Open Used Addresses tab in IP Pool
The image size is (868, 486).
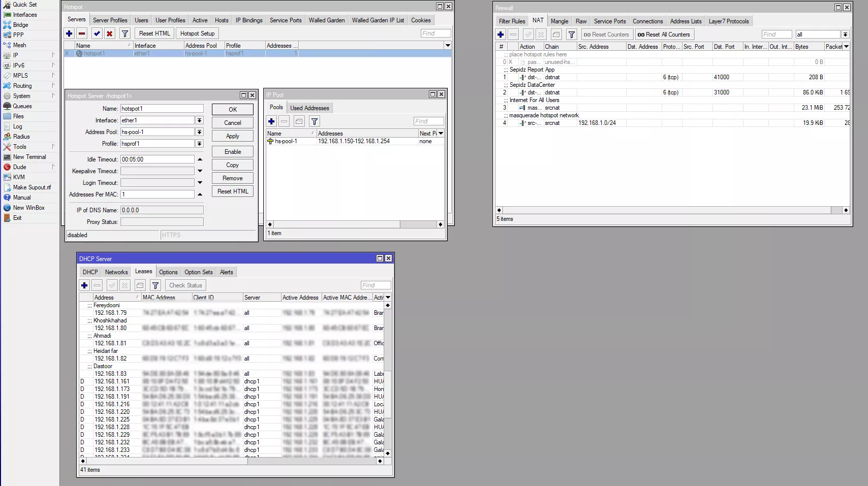pos(309,108)
